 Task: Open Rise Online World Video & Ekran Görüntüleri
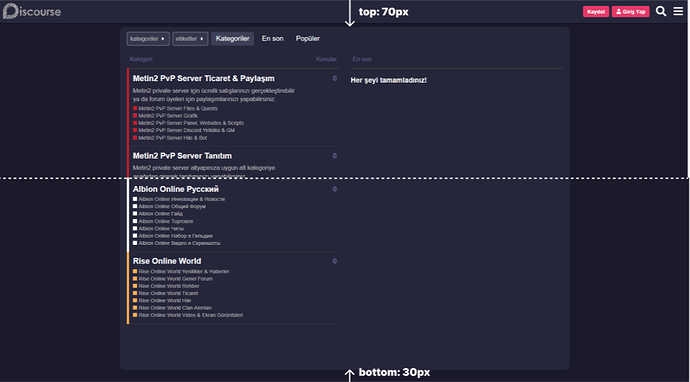click(x=191, y=315)
